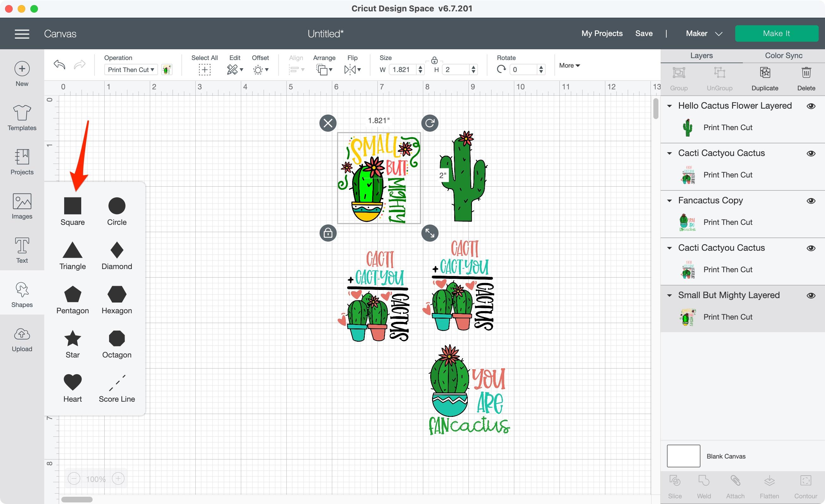Create a New project
Screen dimensions: 825x504
click(22, 74)
